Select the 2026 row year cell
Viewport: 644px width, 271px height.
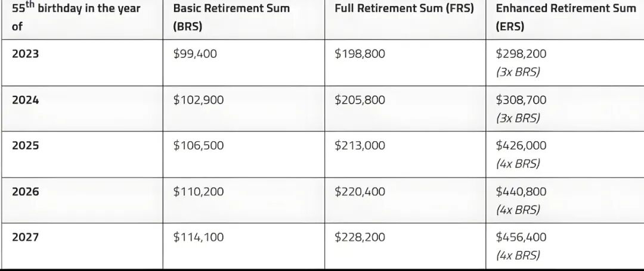25,192
